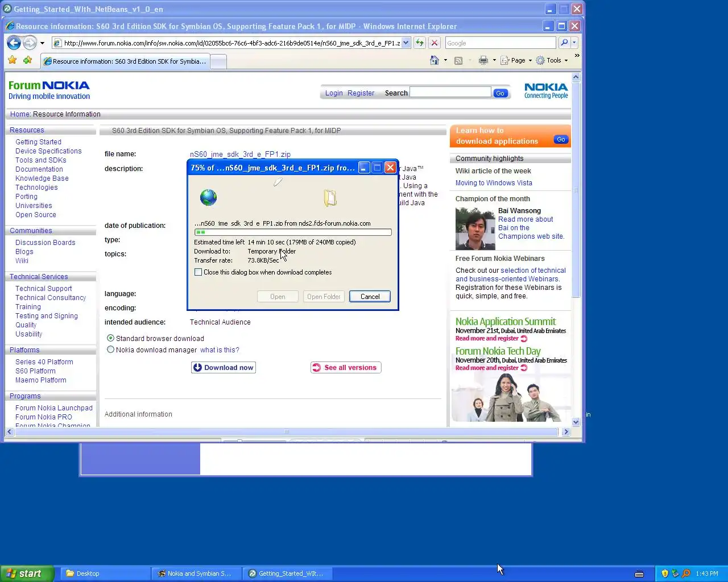
Task: Click the Forum Nokia site search field
Action: pyautogui.click(x=450, y=92)
